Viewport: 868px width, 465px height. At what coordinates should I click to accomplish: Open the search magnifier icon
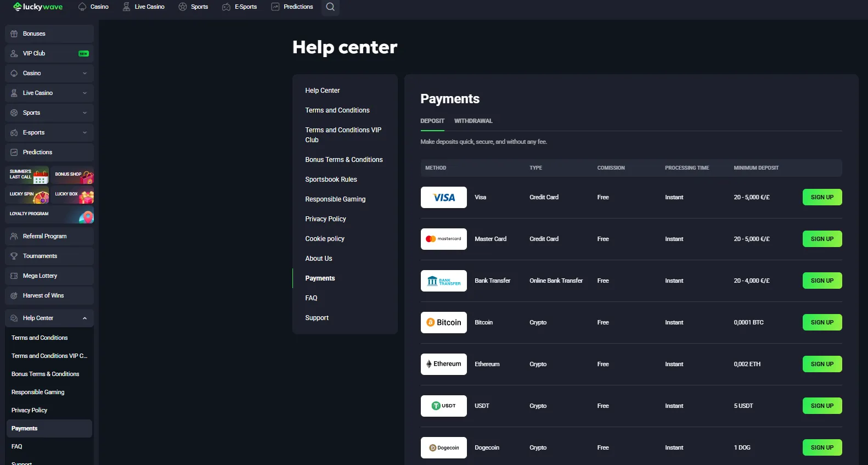[x=330, y=7]
